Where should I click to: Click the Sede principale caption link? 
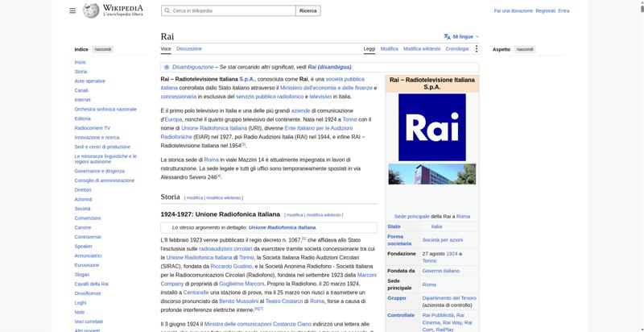coord(411,217)
